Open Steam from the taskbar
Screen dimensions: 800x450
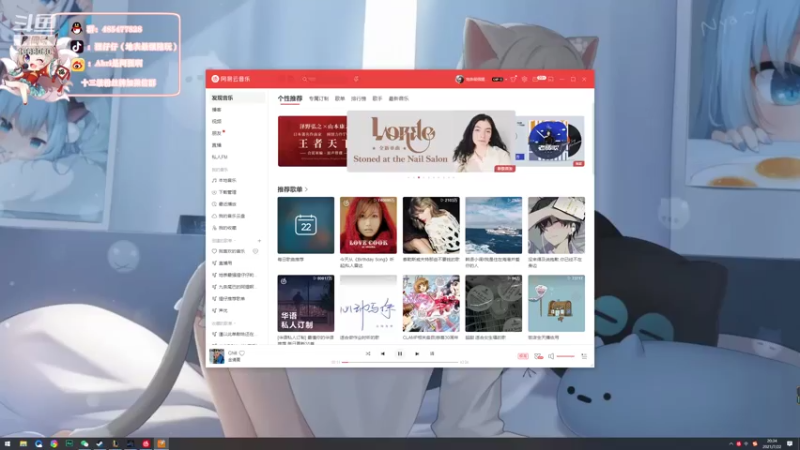(x=99, y=444)
